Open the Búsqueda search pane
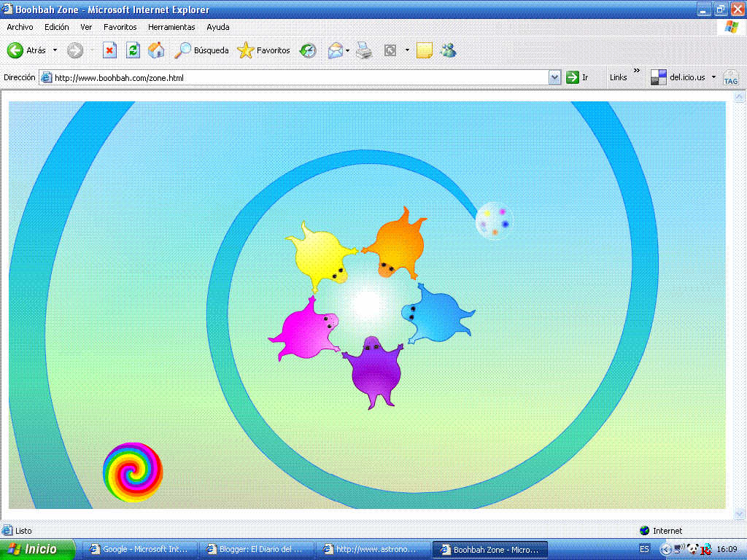 click(201, 50)
